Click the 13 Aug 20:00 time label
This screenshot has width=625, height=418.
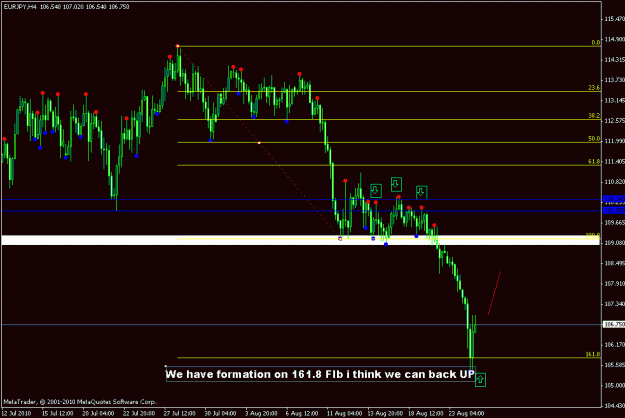click(385, 413)
